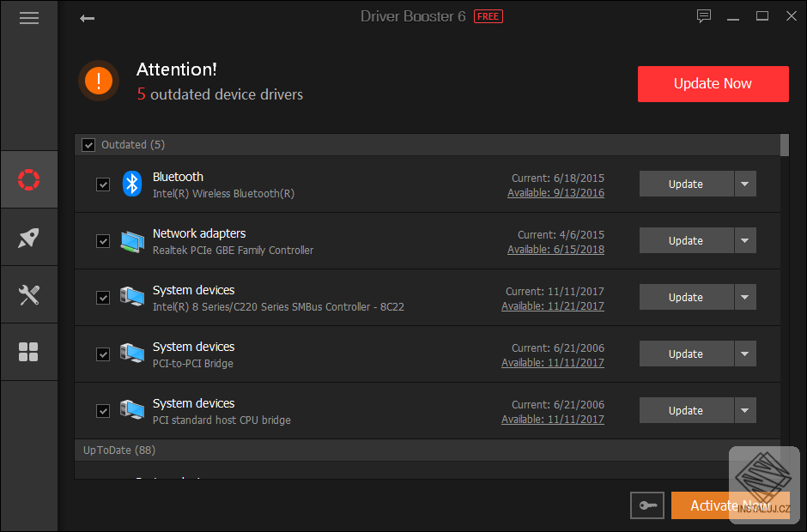Open the Tools wrench section

29,295
